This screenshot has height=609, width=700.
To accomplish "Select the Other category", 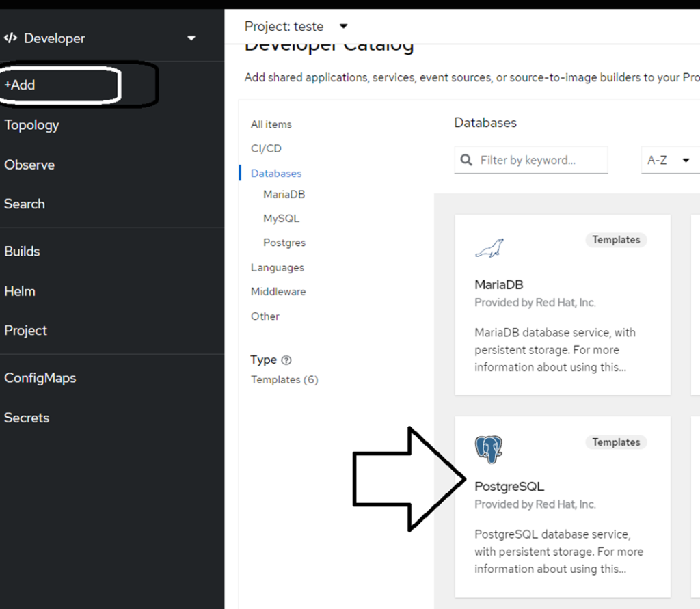I will coord(265,316).
